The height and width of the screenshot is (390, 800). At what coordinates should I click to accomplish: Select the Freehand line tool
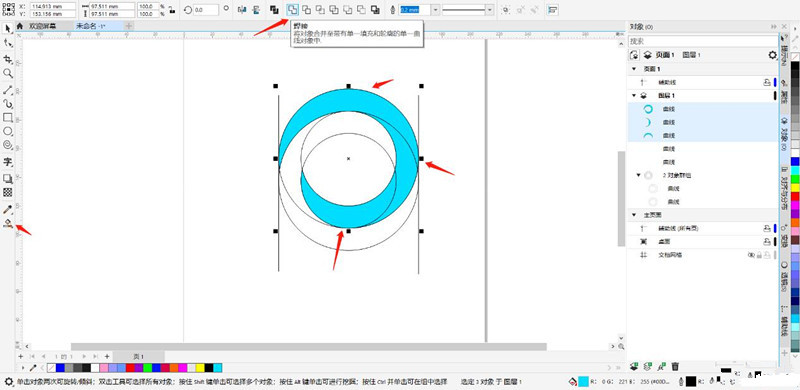point(8,90)
